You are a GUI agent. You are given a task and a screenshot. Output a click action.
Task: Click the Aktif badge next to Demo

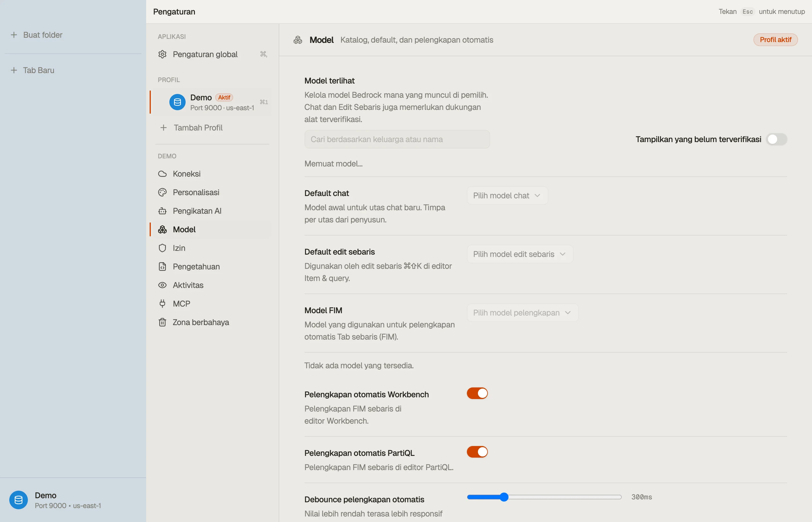(224, 98)
